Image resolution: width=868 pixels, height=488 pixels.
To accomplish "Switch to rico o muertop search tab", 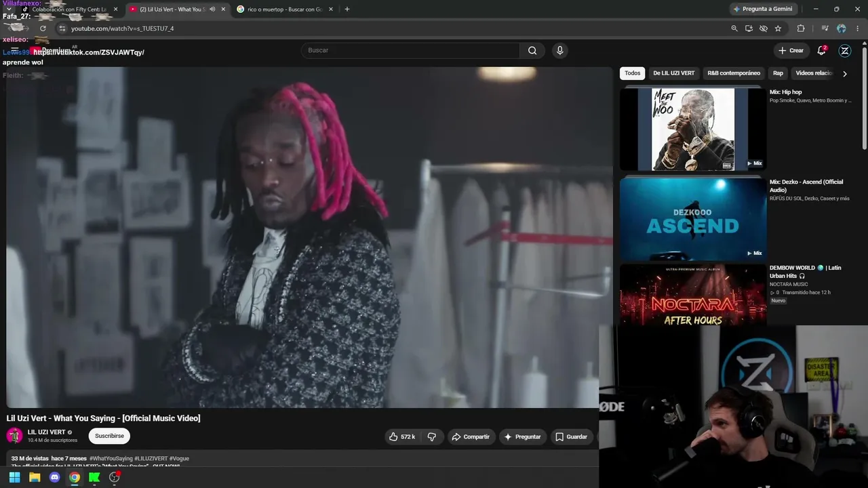I will point(285,9).
